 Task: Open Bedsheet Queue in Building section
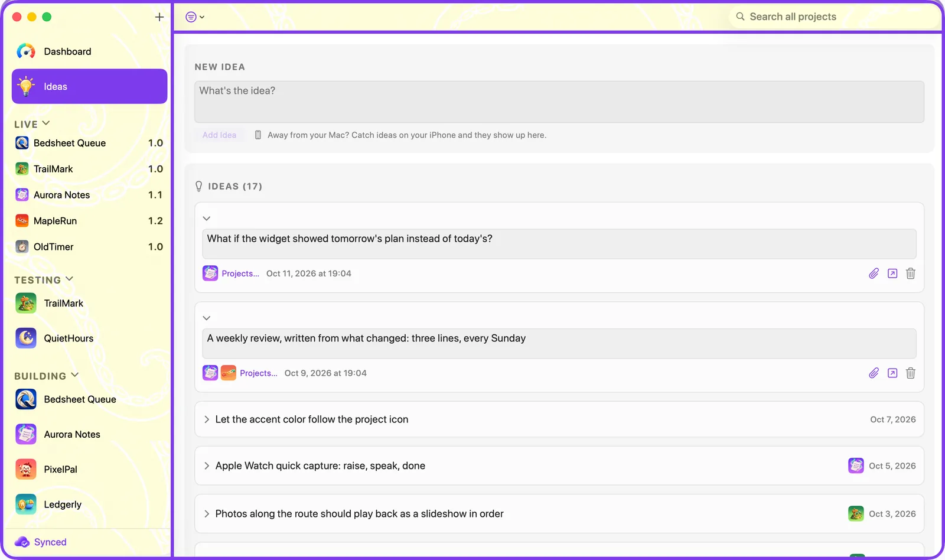[89, 399]
